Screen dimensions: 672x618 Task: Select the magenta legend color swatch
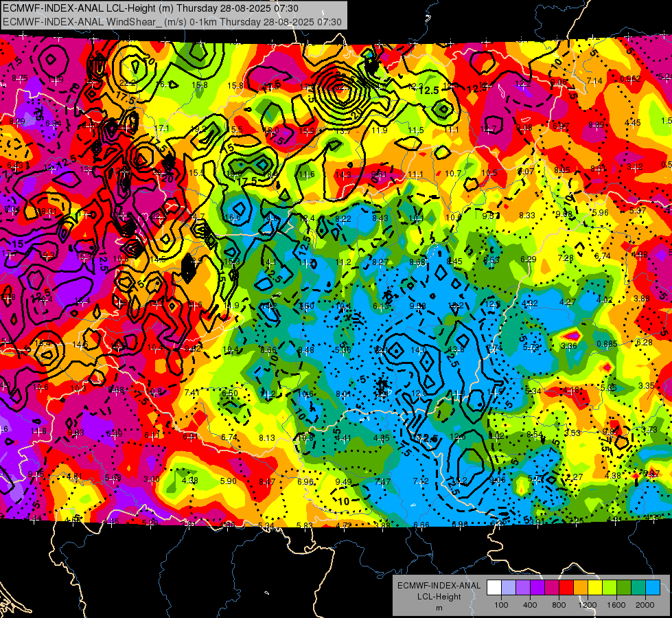tap(552, 588)
